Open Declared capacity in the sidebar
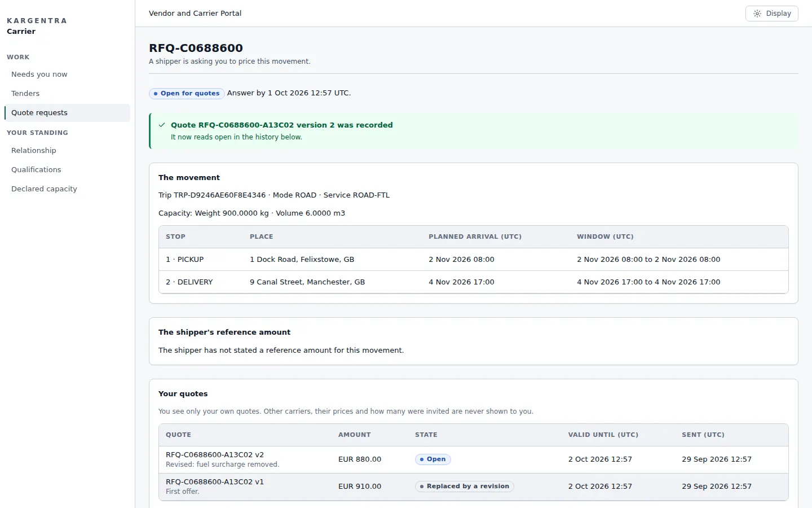Screen dimensions: 812x508 point(67,189)
